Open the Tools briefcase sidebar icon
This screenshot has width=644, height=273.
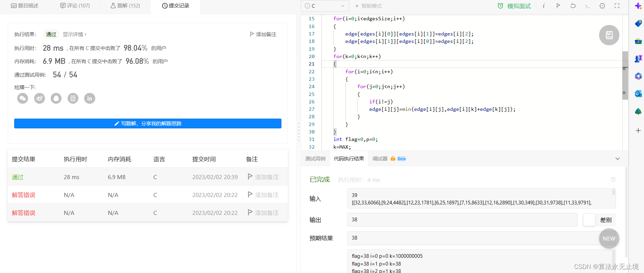pos(638,41)
